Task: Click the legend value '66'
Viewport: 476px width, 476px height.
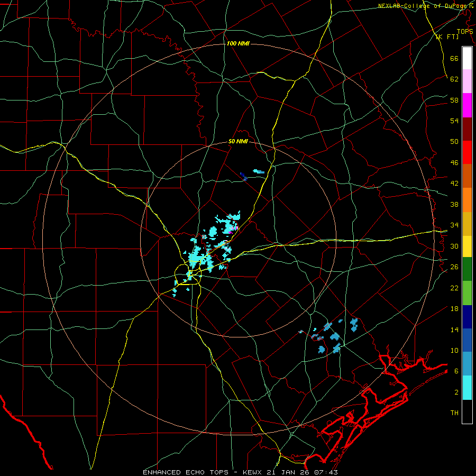Action: tap(454, 59)
